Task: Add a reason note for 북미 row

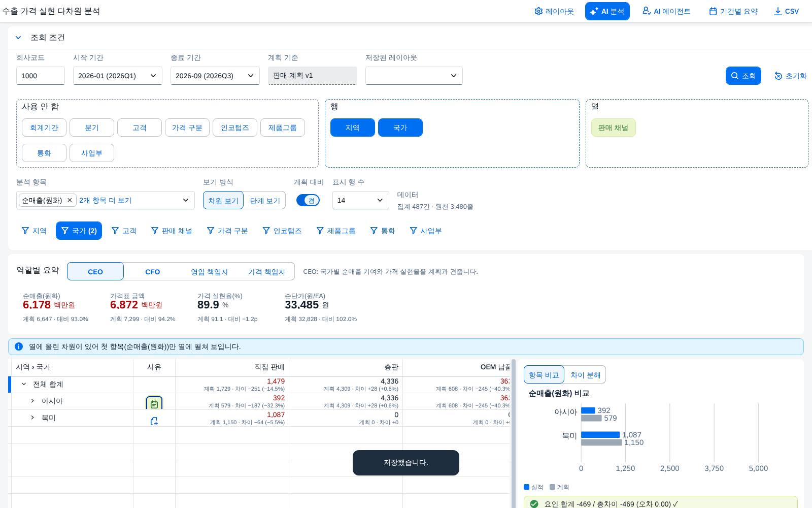Action: [x=154, y=421]
